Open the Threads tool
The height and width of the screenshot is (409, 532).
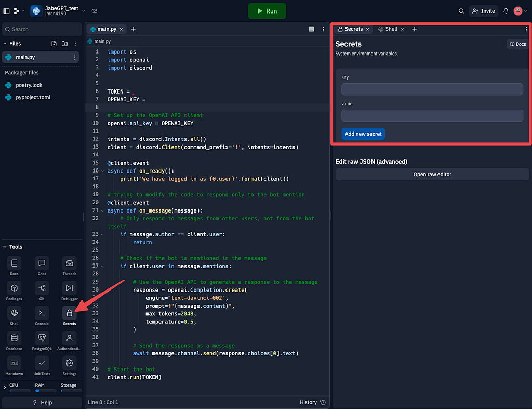(x=69, y=263)
